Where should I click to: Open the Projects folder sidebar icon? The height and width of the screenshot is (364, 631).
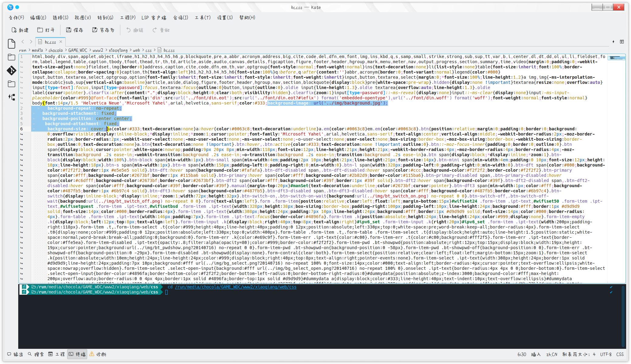12,84
